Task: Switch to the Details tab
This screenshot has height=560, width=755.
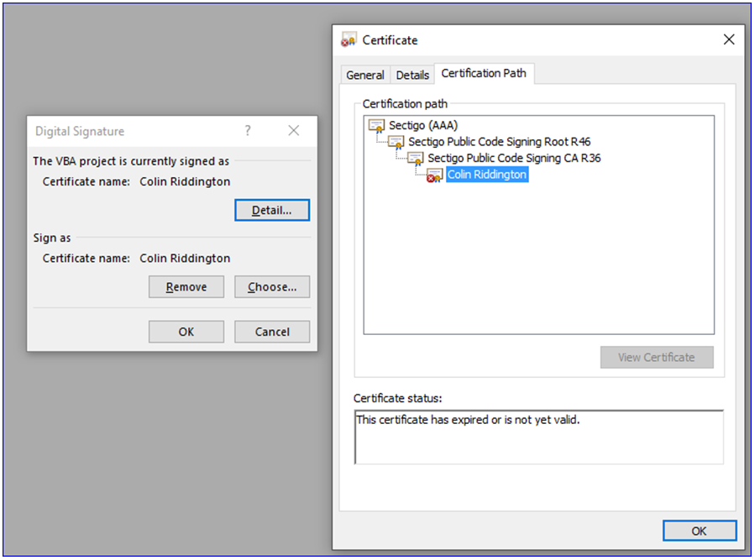Action: point(412,75)
